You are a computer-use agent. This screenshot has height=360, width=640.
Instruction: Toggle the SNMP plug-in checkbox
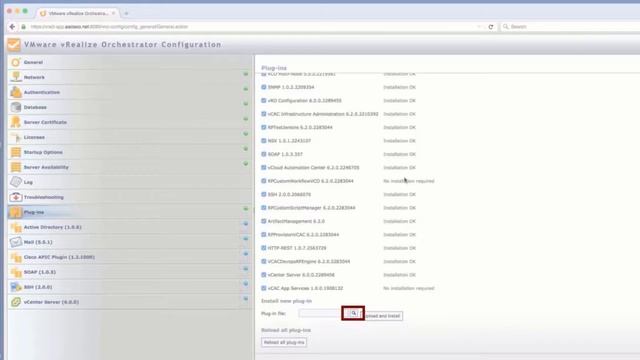[264, 87]
